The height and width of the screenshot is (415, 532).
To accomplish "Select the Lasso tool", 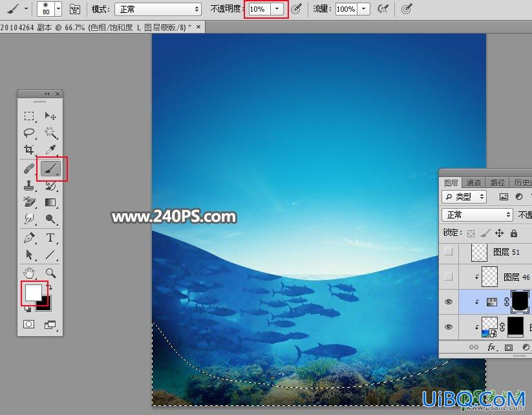I will coord(29,133).
